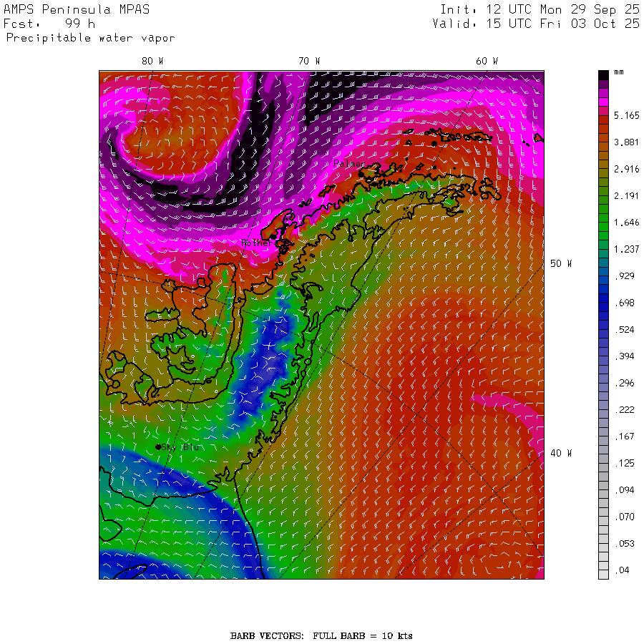Click the 80 W longitude label
Screen dimensions: 644x644
pyautogui.click(x=152, y=62)
